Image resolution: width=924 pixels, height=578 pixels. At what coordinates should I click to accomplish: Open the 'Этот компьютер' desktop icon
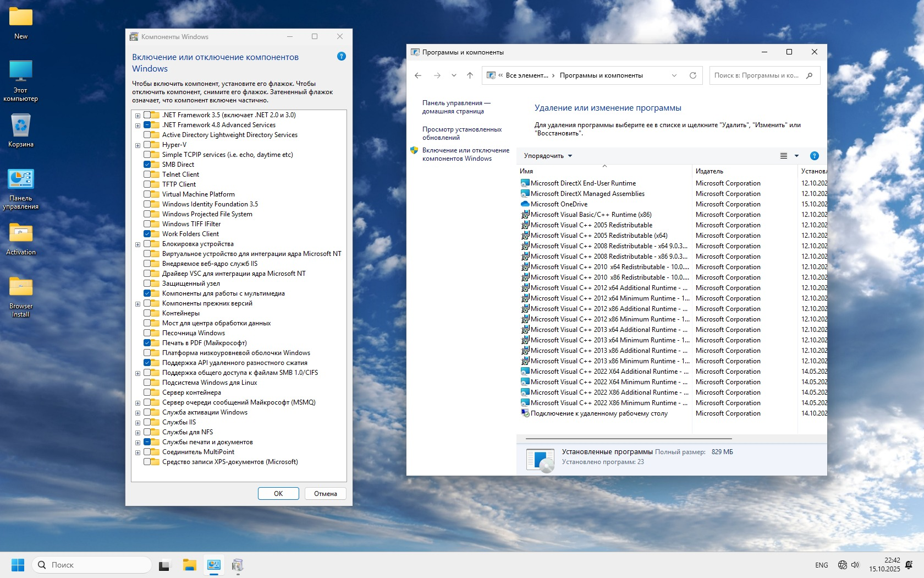pos(21,80)
